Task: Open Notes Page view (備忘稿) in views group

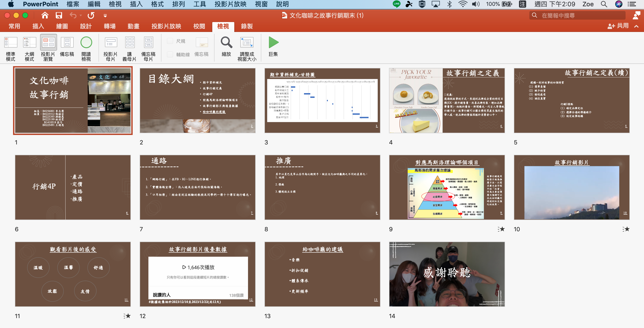Action: (x=67, y=47)
